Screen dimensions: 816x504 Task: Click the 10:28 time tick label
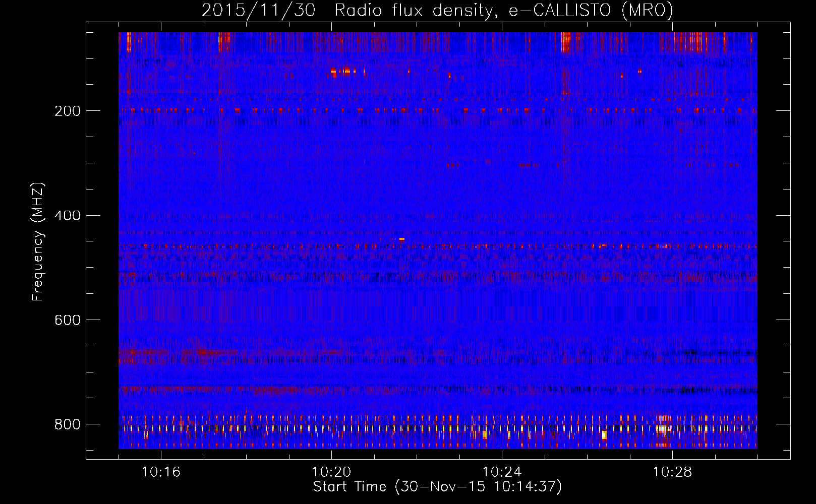click(x=672, y=472)
